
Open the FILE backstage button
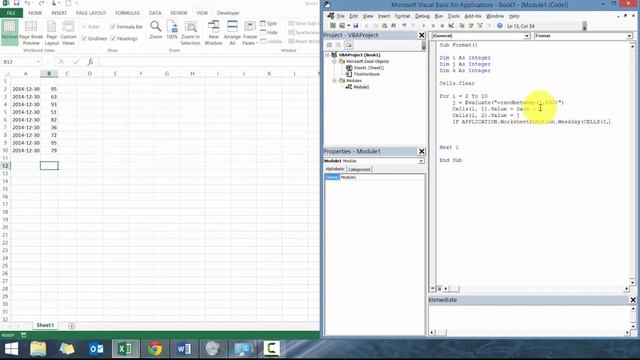click(11, 13)
